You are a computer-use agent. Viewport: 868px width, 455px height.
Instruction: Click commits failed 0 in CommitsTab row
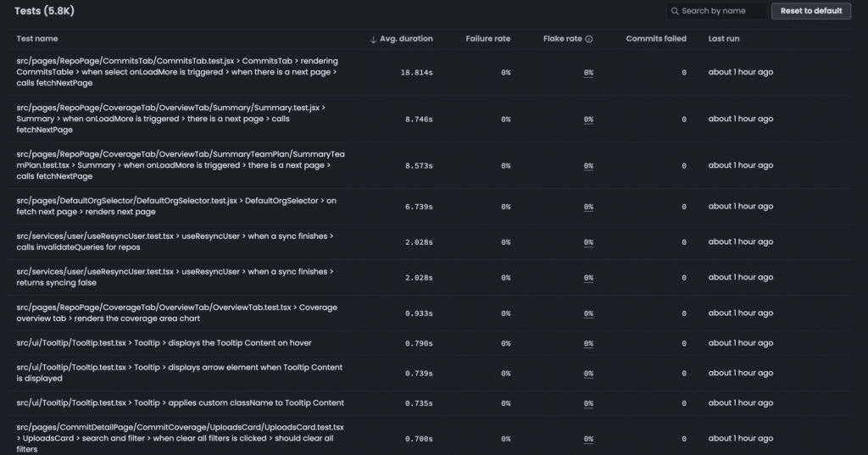(x=684, y=73)
